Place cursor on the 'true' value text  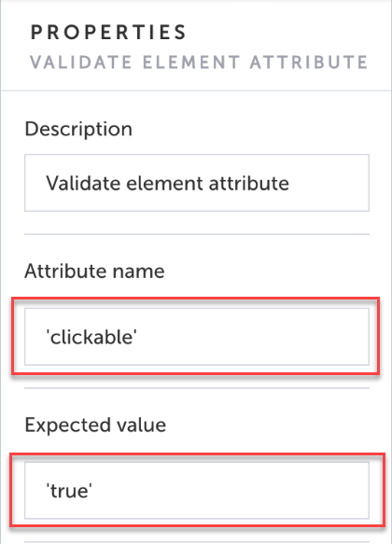[69, 491]
